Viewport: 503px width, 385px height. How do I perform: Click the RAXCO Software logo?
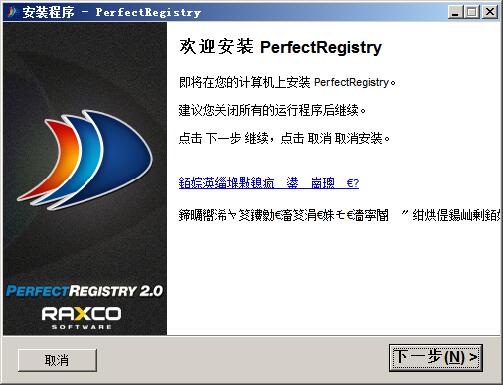tap(82, 318)
